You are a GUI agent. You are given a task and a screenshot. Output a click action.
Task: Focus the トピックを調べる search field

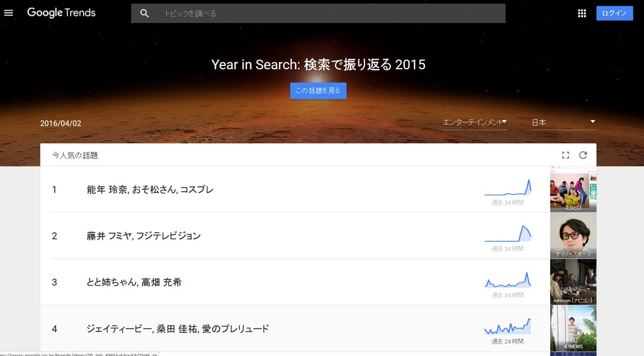coord(318,13)
